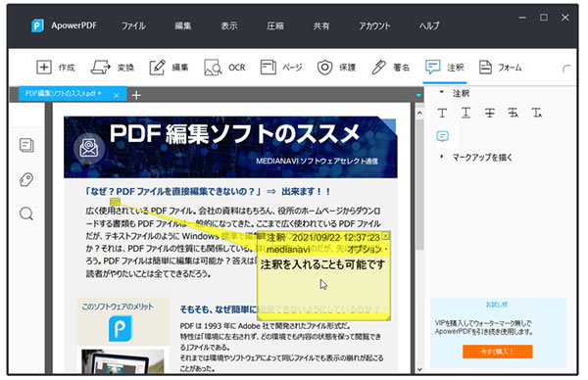Viewport: 588px width, 380px height.
Task: Open the フォーム (Form) tool
Action: (x=500, y=68)
